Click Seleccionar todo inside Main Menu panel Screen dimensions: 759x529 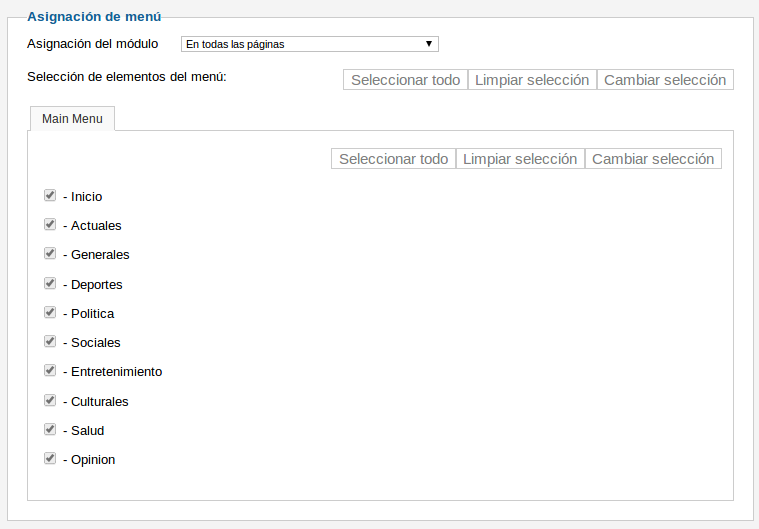(394, 159)
